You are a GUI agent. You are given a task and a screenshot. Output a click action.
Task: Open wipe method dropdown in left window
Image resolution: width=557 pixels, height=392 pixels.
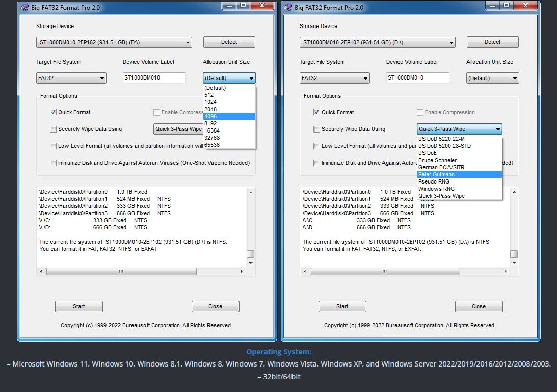click(178, 129)
